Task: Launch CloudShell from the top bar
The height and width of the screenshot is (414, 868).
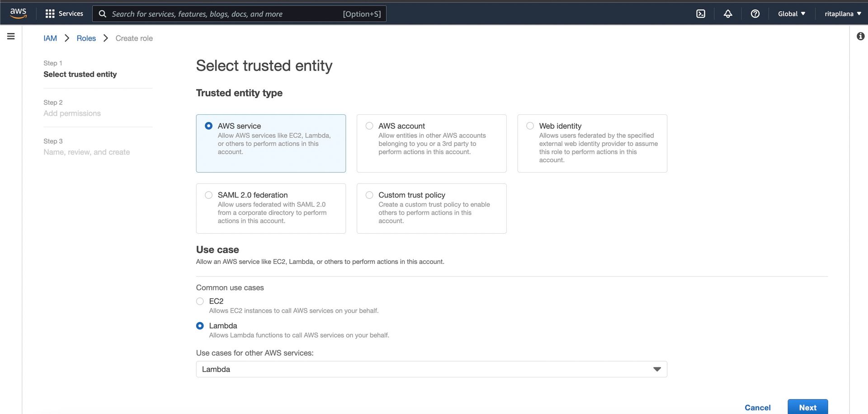Action: pos(701,14)
